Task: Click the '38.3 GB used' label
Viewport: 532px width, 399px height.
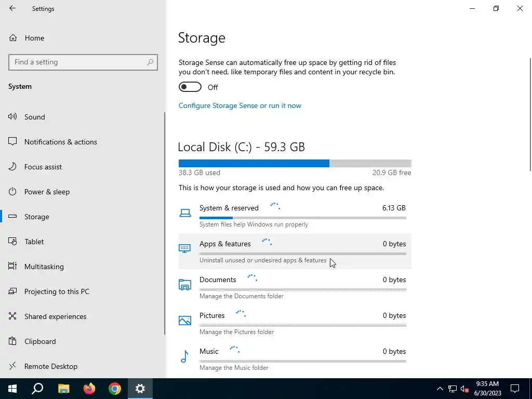Action: [199, 172]
